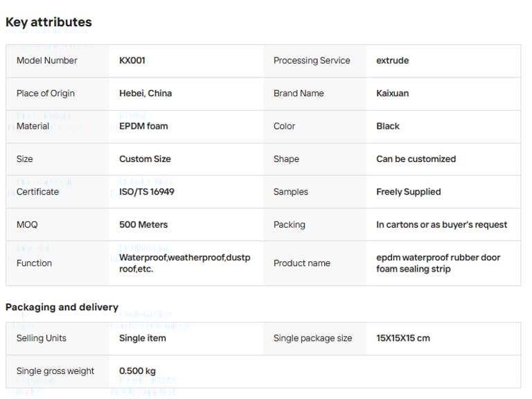Click the Freely Supplied samples value
This screenshot has width=532, height=399.
click(409, 192)
